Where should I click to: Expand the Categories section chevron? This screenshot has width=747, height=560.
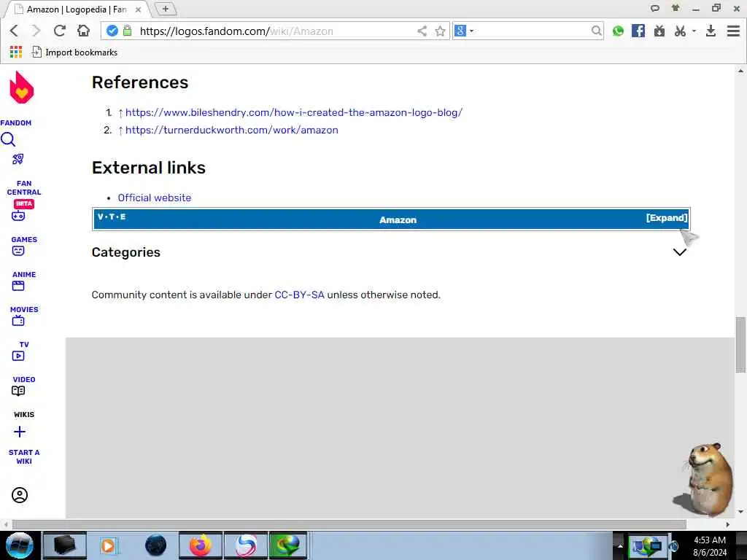point(680,252)
